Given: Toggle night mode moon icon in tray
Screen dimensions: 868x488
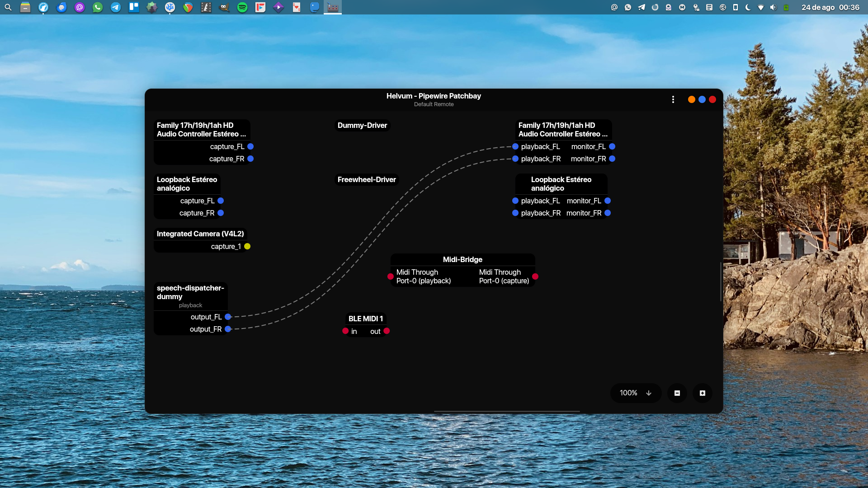Looking at the screenshot, I should 748,7.
